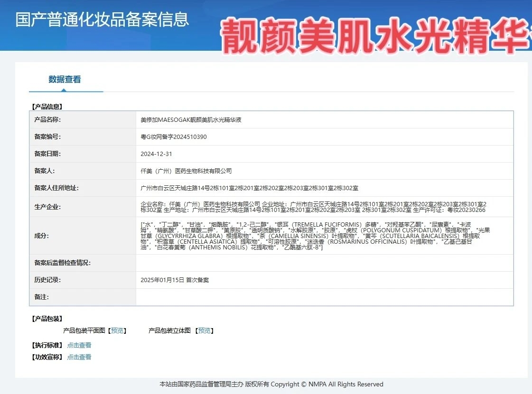Viewport: 532px width, 394px height.
Task: Click the NMPA copyright footer text
Action: coord(271,384)
